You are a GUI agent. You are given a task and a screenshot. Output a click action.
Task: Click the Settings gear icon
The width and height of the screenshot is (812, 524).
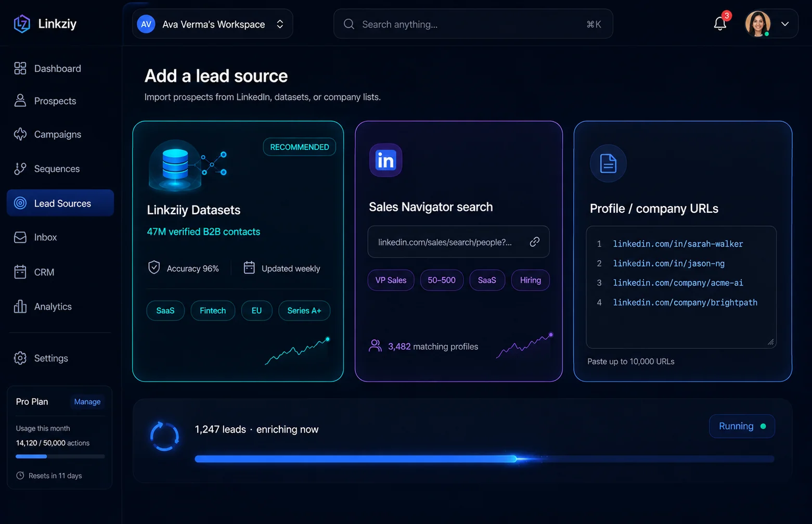[20, 358]
